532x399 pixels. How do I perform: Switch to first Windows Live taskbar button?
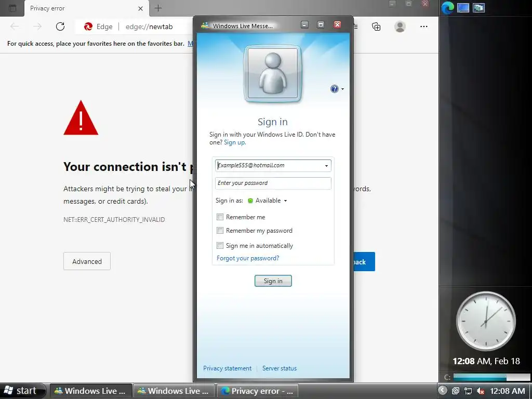pyautogui.click(x=90, y=391)
